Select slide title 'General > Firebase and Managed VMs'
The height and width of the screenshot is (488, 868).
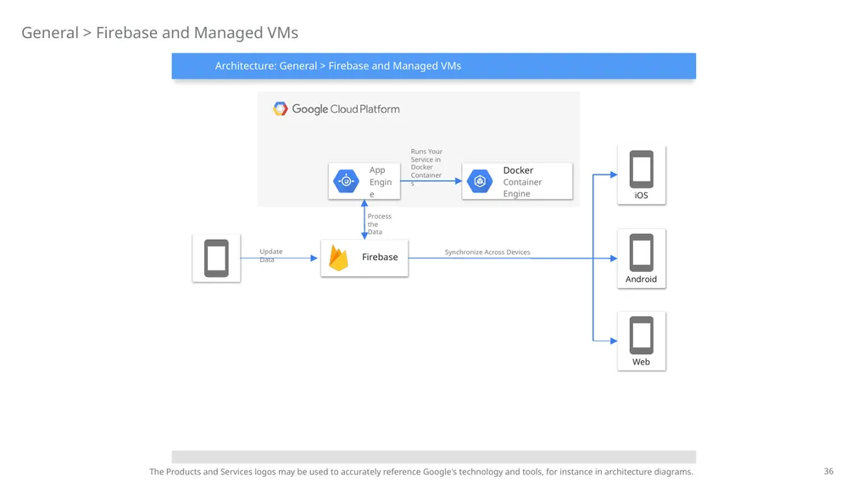click(x=159, y=33)
